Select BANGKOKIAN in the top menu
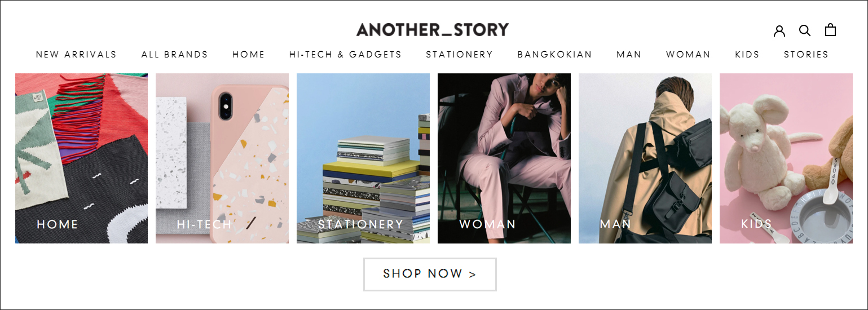 555,55
